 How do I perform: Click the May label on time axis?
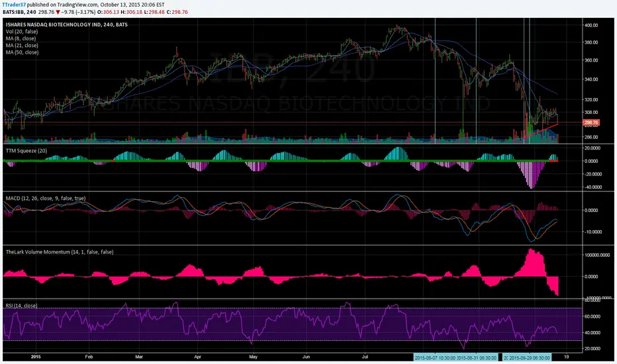coord(254,357)
